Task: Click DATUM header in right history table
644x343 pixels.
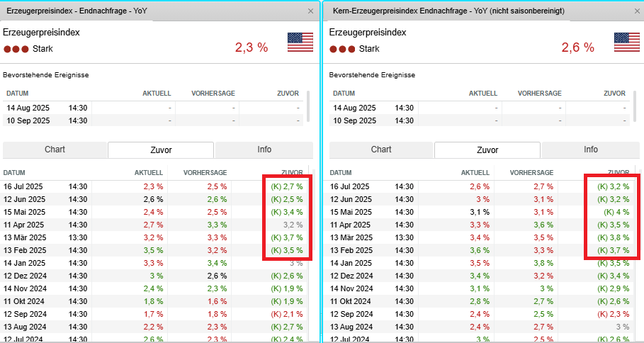Action: 341,173
